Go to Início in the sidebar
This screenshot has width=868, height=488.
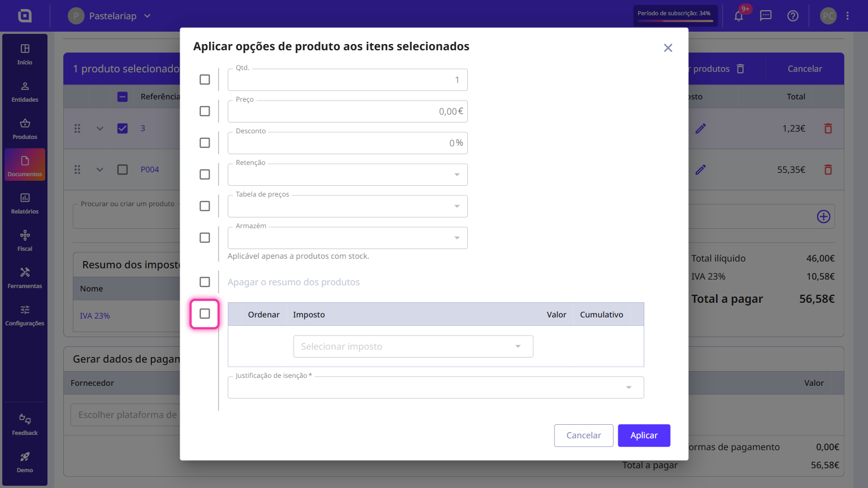click(25, 54)
